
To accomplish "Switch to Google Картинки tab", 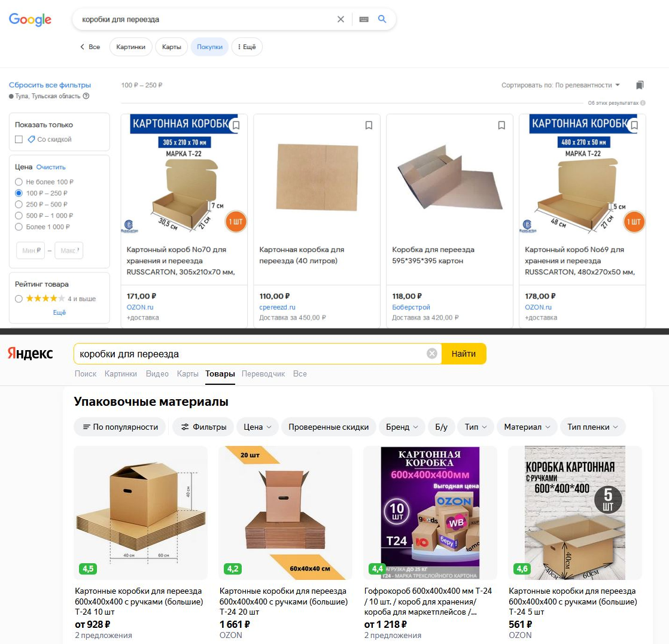I will click(x=130, y=47).
